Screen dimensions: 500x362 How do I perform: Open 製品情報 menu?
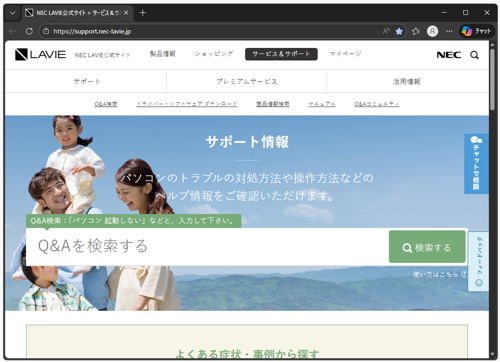coord(163,54)
